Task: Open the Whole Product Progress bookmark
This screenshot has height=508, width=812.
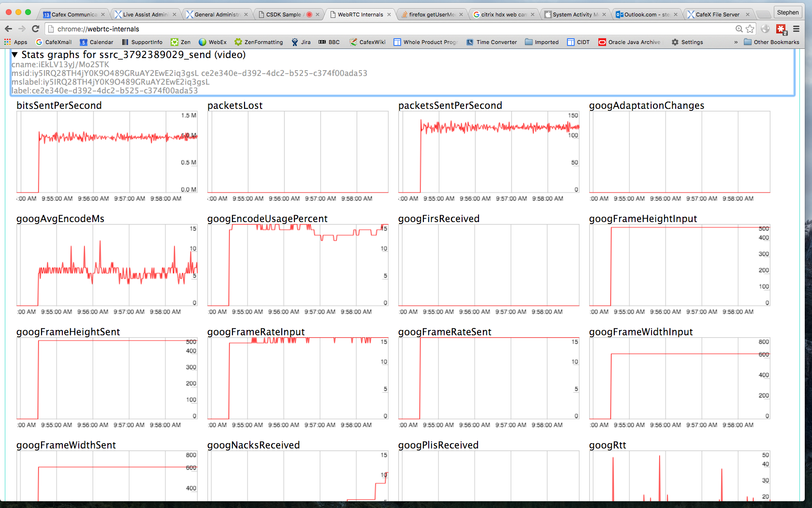Action: point(425,42)
